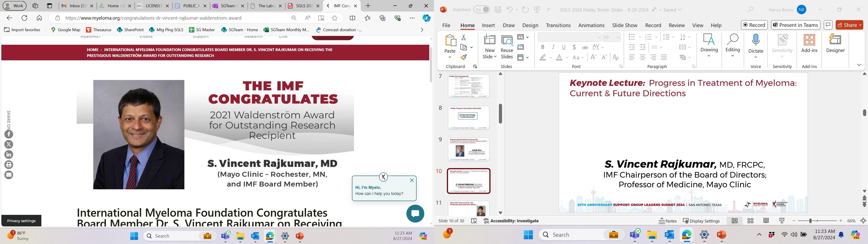Open the Design ribbon tab
The image size is (868, 244).
530,25
